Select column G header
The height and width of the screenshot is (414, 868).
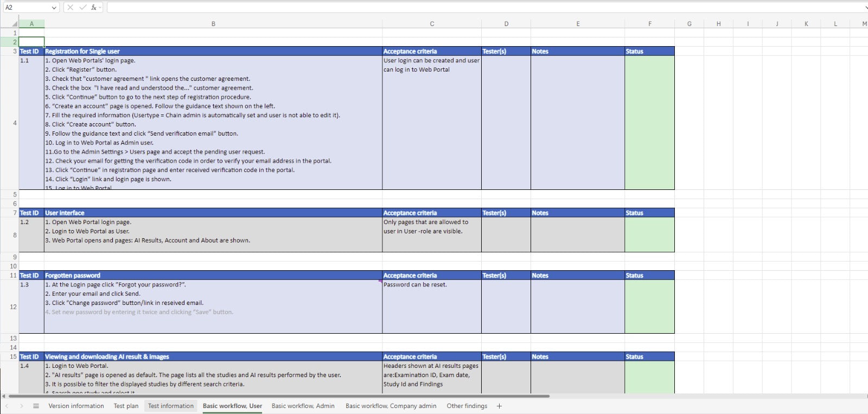point(690,24)
